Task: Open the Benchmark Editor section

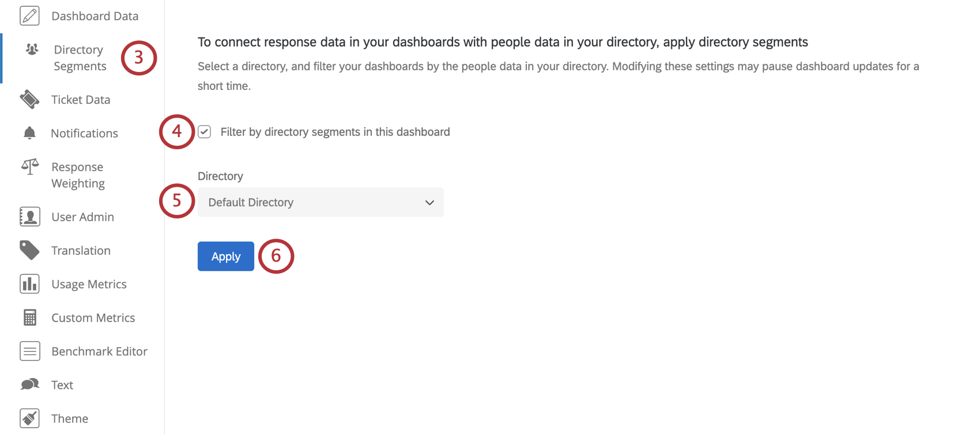Action: [99, 351]
